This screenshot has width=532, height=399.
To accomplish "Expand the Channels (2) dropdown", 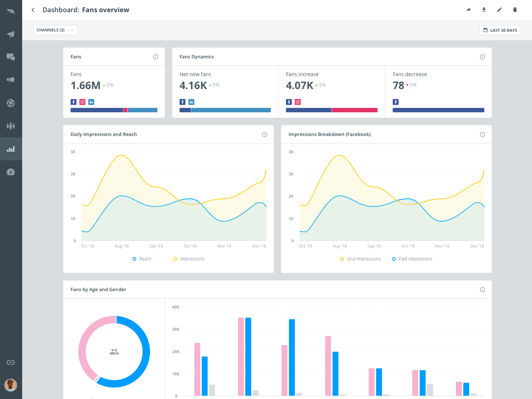I will pos(55,30).
